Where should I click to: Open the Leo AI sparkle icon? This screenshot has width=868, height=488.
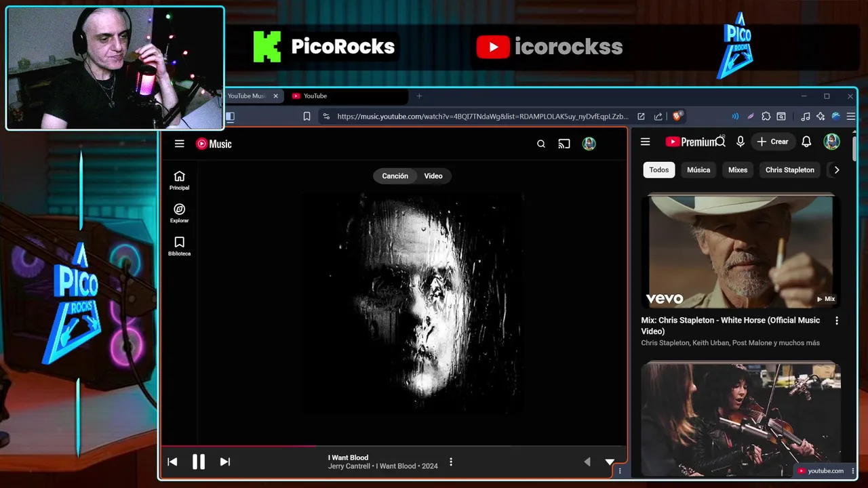point(821,117)
